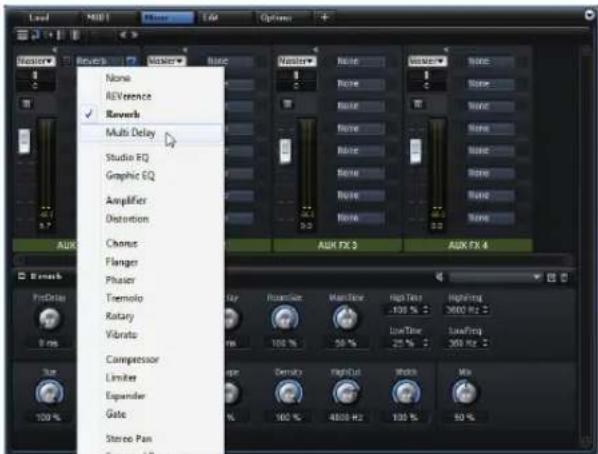This screenshot has width=598, height=454.
Task: Select Studio EQ from menu
Action: tap(127, 157)
